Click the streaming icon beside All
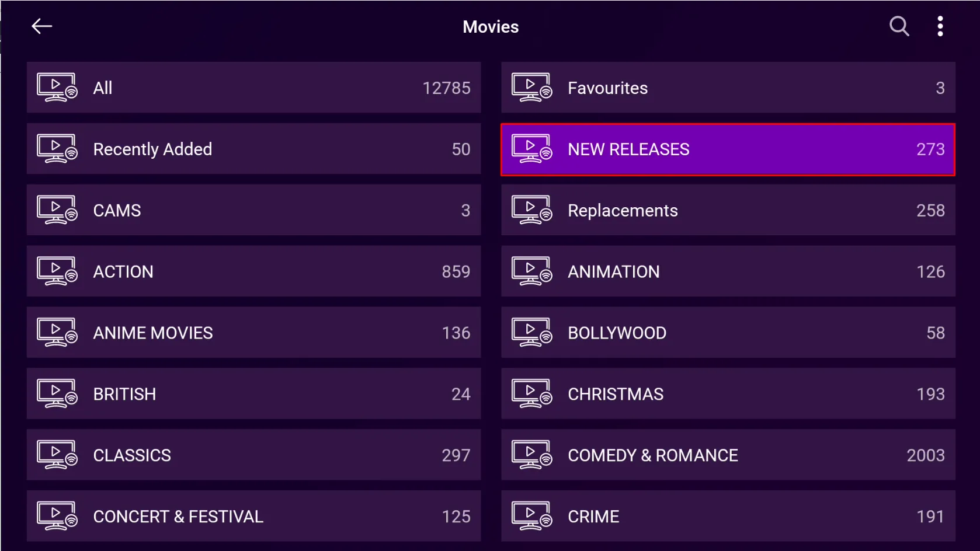Image resolution: width=980 pixels, height=551 pixels. click(x=57, y=88)
